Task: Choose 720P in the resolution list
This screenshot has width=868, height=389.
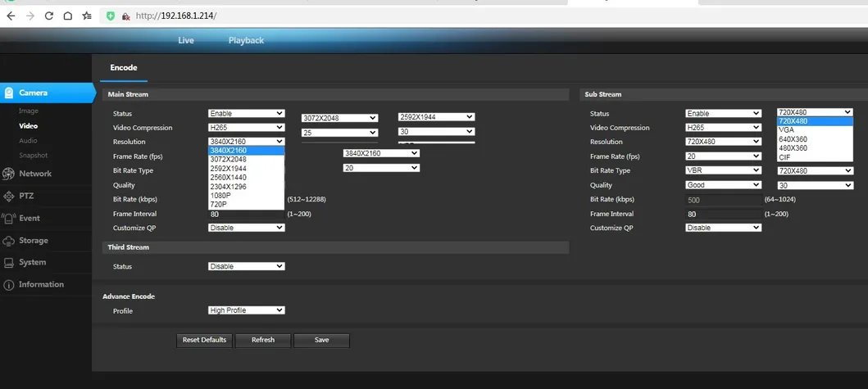Action: tap(247, 204)
